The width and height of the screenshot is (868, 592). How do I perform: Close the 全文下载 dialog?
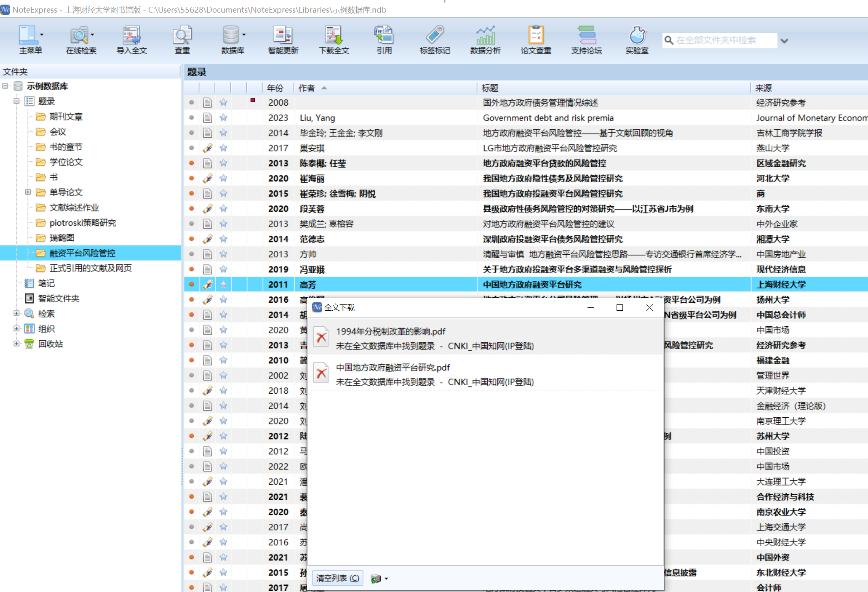click(649, 308)
